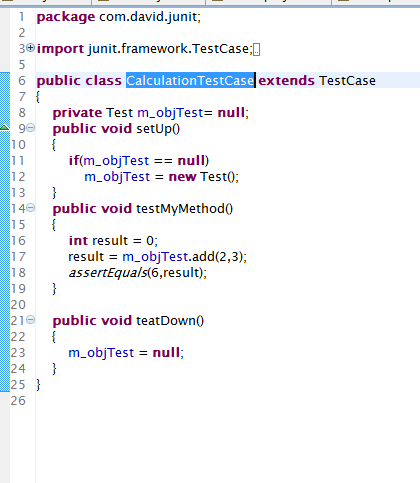Screen dimensions: 420x483
Task: Click the 'null' keyword on line 8
Action: [x=231, y=113]
